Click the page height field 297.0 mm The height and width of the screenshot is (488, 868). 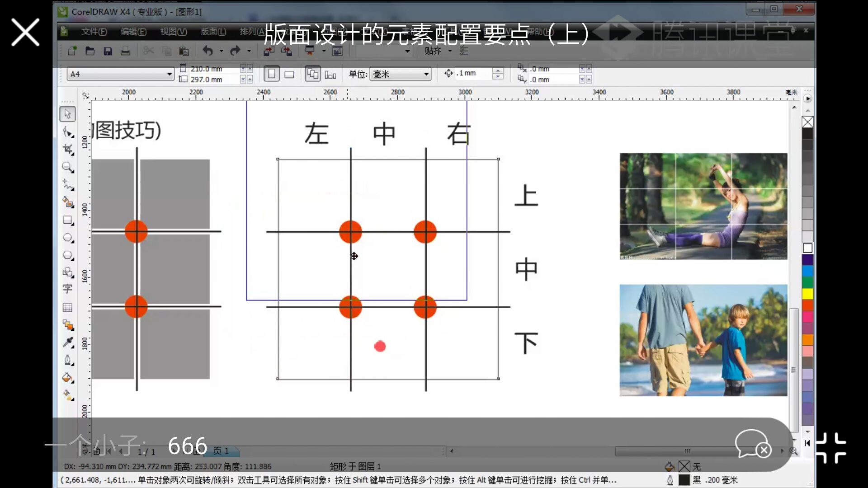click(x=213, y=80)
